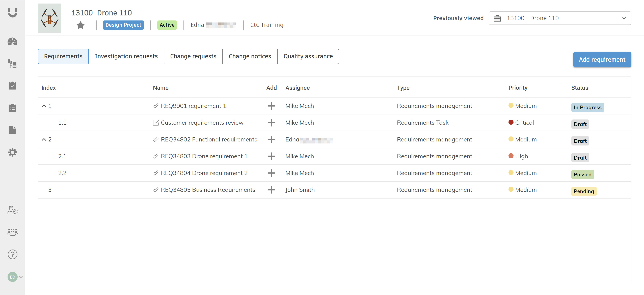
Task: Collapse requirement index 2 row
Action: 44,139
